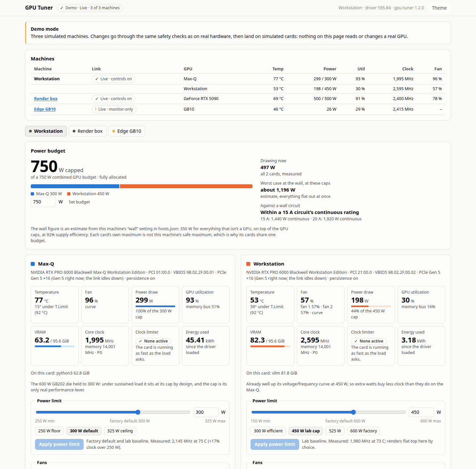Open the Render box link in Machines table
Viewport: 476px width, 469px height.
46,99
